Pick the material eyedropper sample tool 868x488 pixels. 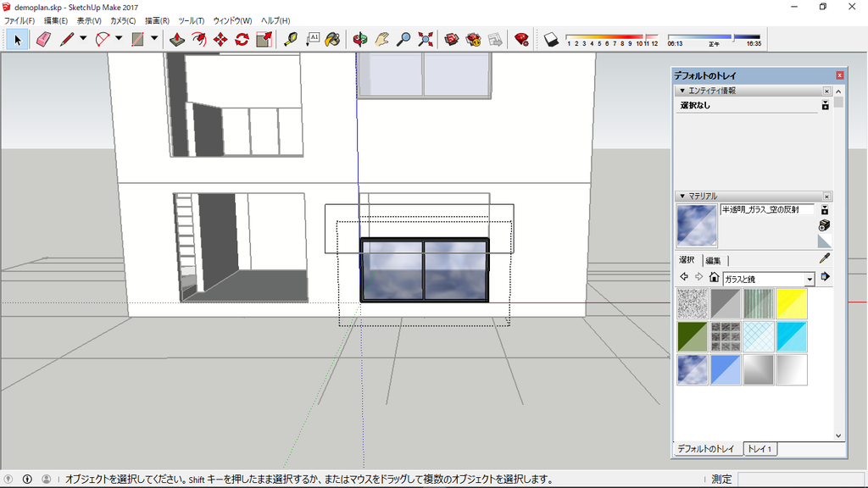tap(824, 258)
